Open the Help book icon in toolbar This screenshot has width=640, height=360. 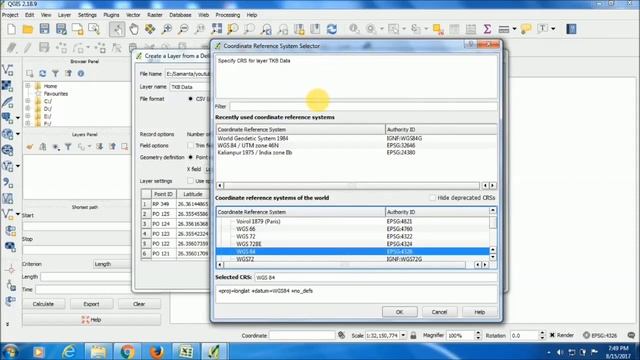[571, 29]
